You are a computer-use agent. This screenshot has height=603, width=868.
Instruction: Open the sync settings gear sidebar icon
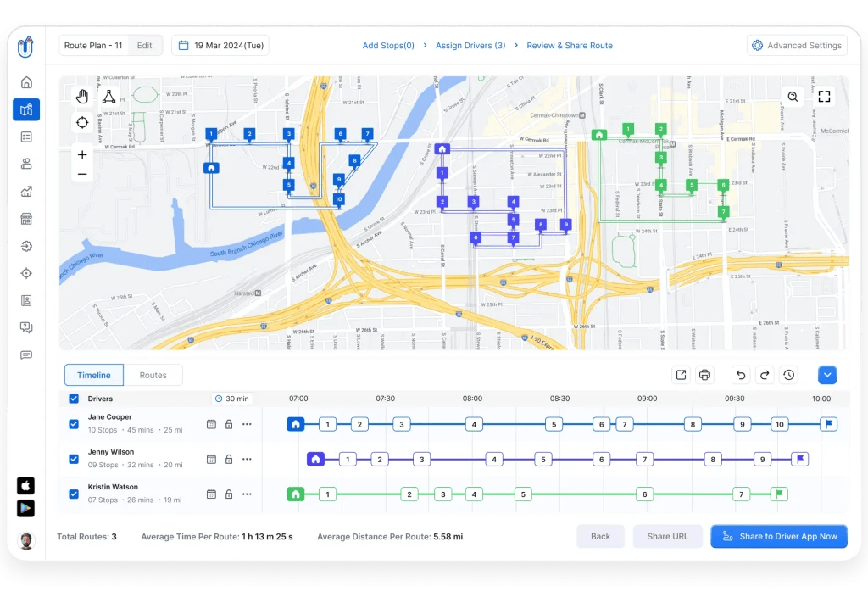(26, 246)
